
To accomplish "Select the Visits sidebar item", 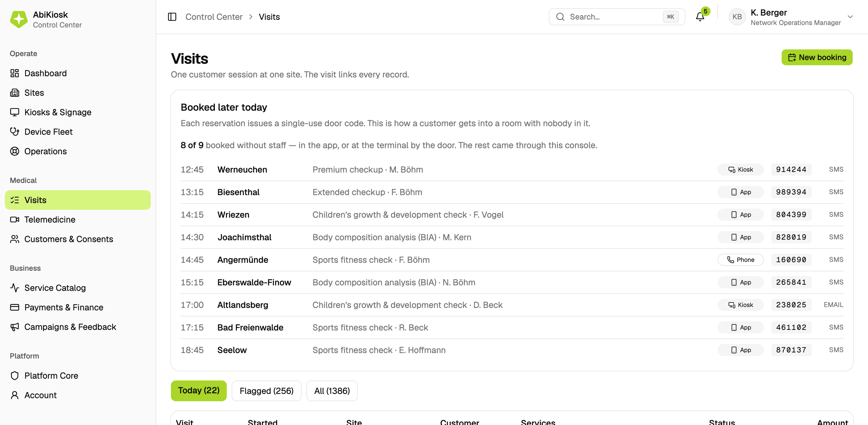I will [x=78, y=200].
